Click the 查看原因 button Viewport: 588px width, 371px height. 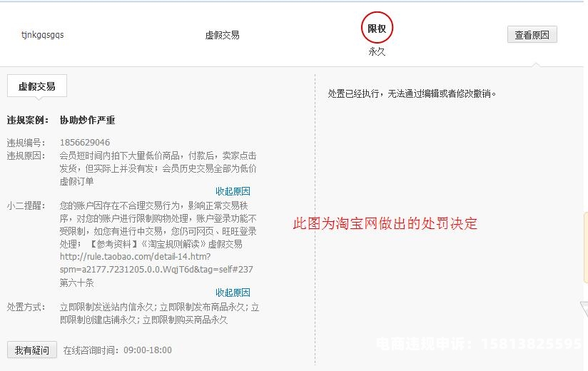[x=532, y=35]
